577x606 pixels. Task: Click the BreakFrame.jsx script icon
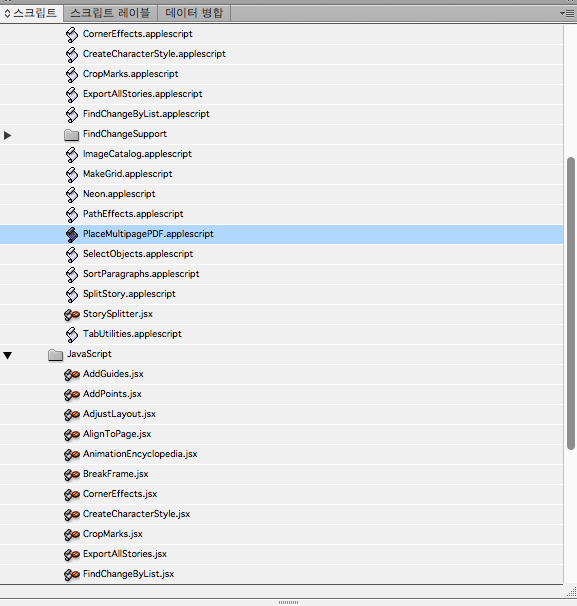click(72, 475)
